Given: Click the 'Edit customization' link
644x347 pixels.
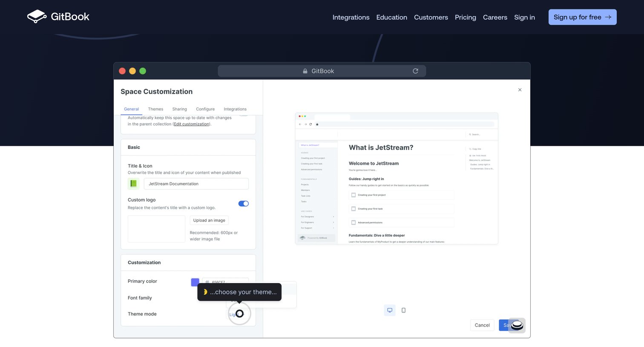Looking at the screenshot, I should 191,124.
